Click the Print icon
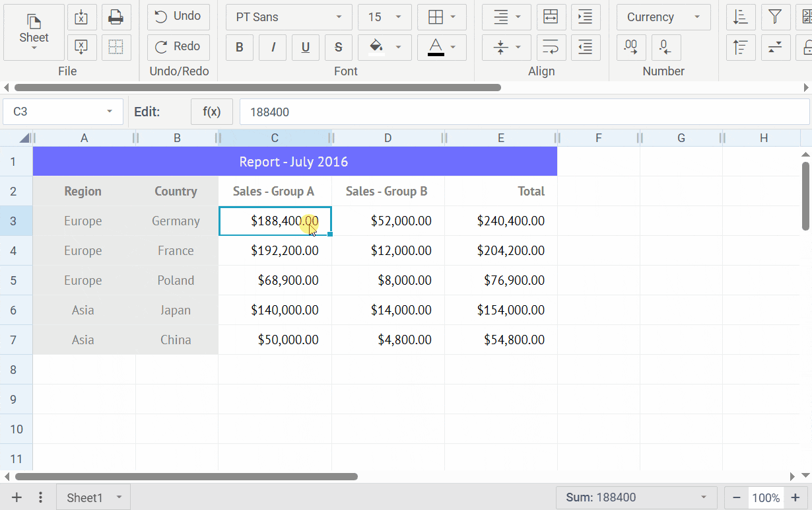 [x=116, y=18]
